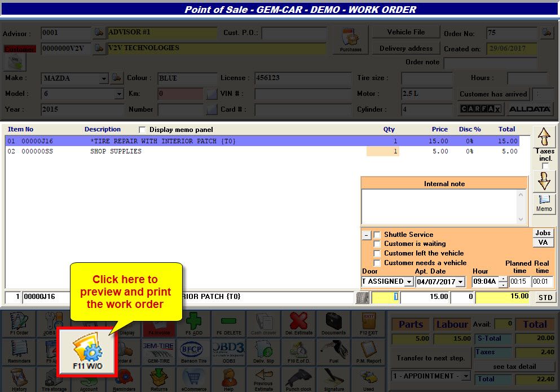
Task: View the customer History
Action: (x=19, y=380)
